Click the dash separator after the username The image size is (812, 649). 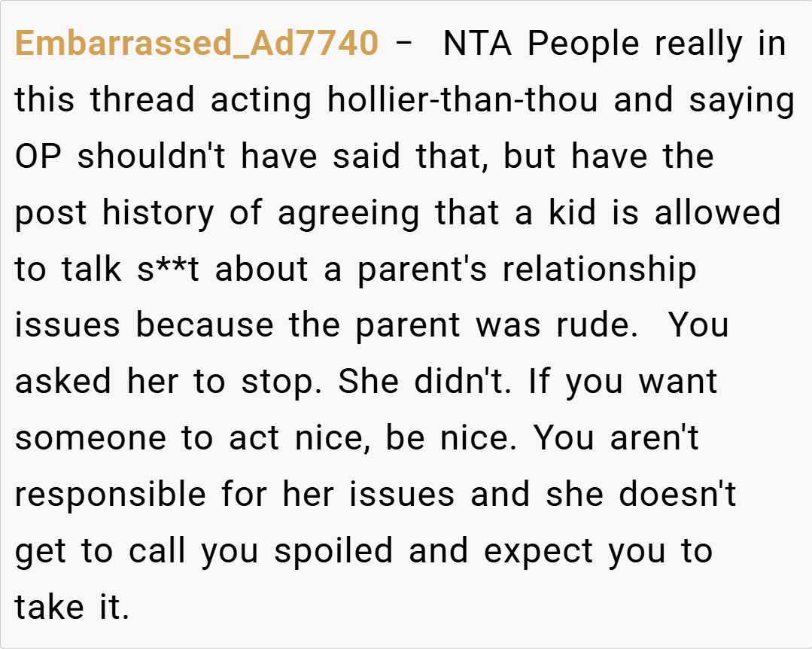(x=403, y=44)
